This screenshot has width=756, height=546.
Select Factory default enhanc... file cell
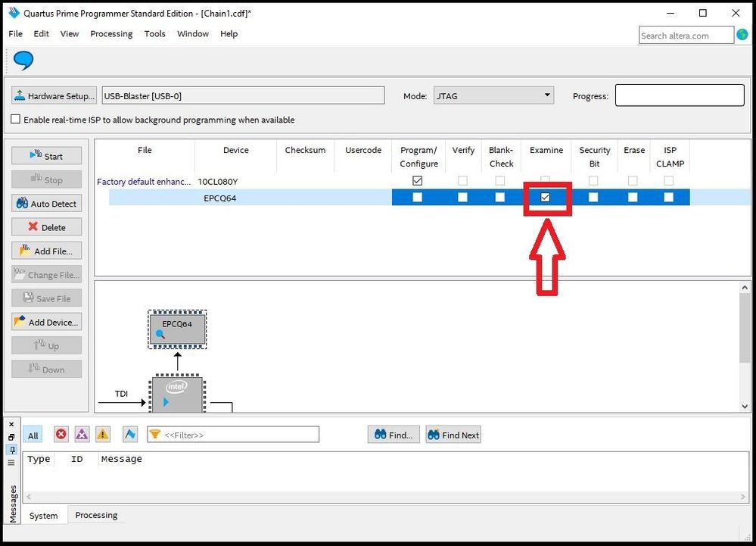click(x=144, y=181)
